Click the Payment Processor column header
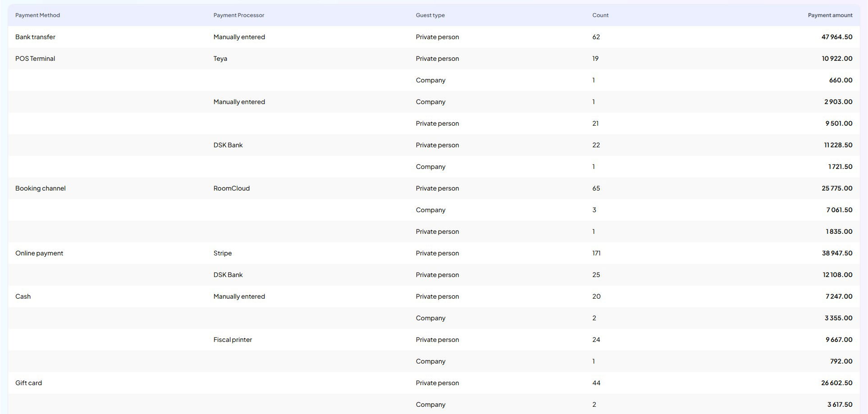 click(238, 15)
